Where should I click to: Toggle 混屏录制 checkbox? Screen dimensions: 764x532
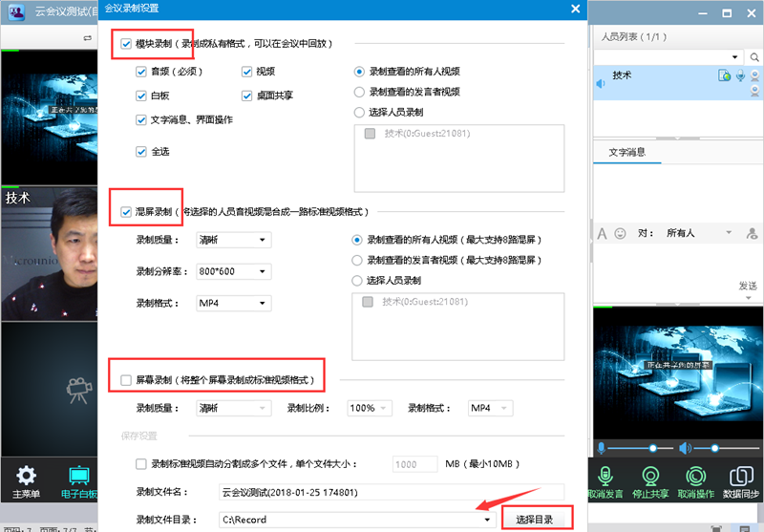126,212
